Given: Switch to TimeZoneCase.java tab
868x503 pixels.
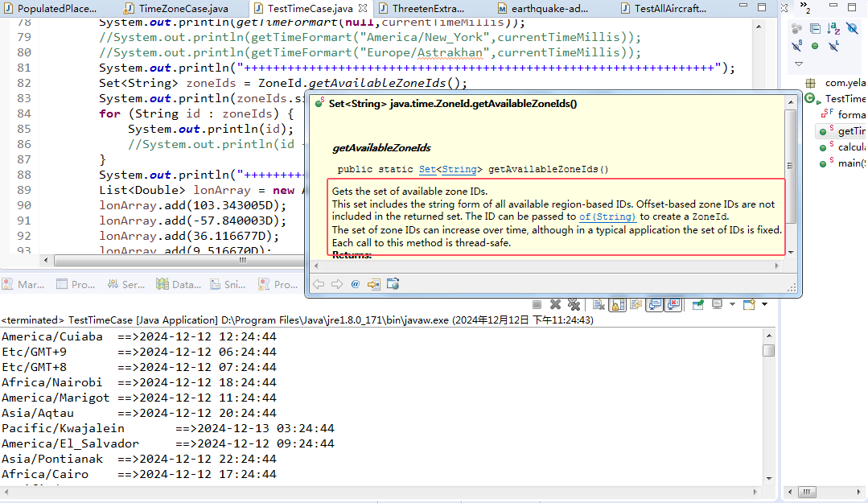Looking at the screenshot, I should [176, 8].
